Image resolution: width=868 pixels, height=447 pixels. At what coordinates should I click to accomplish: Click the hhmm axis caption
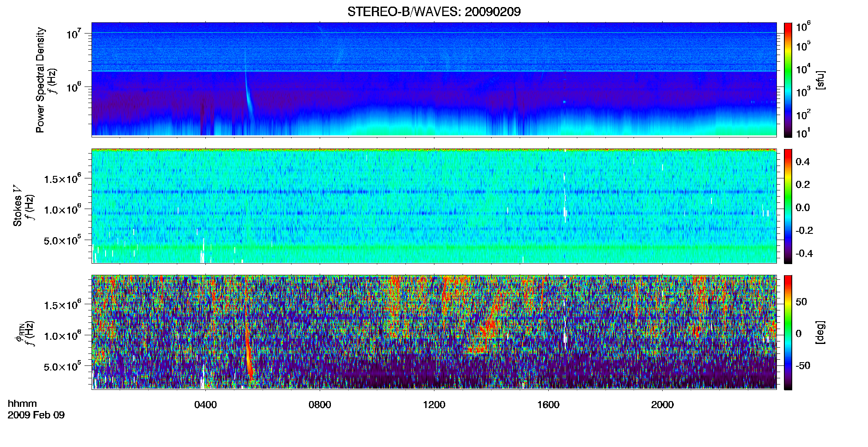(22, 404)
